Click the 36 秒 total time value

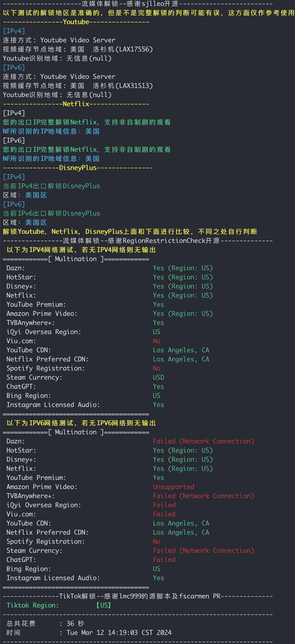coord(75,624)
